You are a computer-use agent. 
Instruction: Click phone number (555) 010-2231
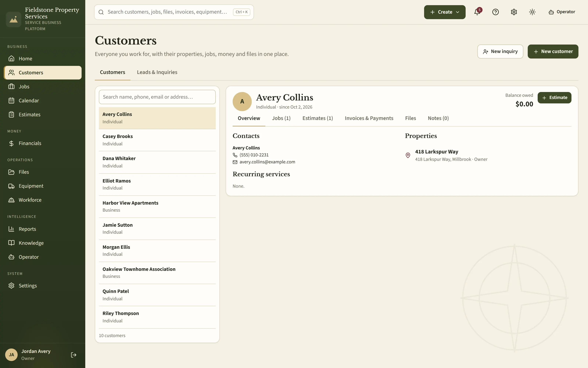[254, 155]
